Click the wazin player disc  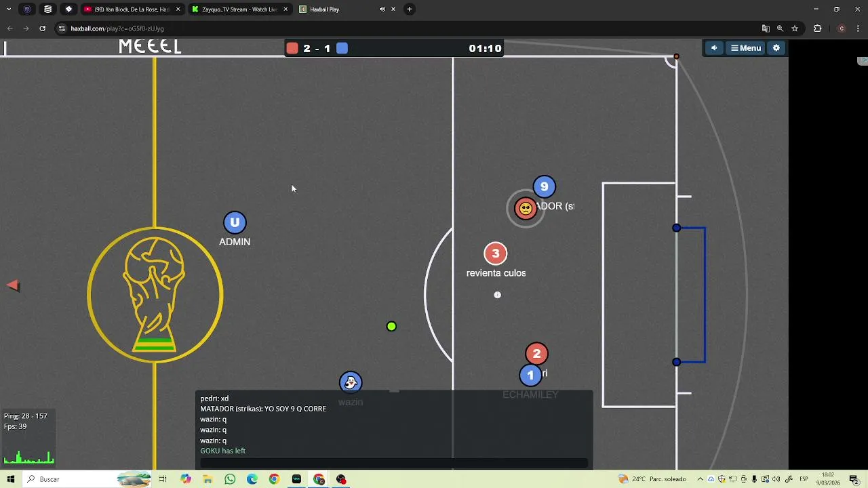[351, 382]
